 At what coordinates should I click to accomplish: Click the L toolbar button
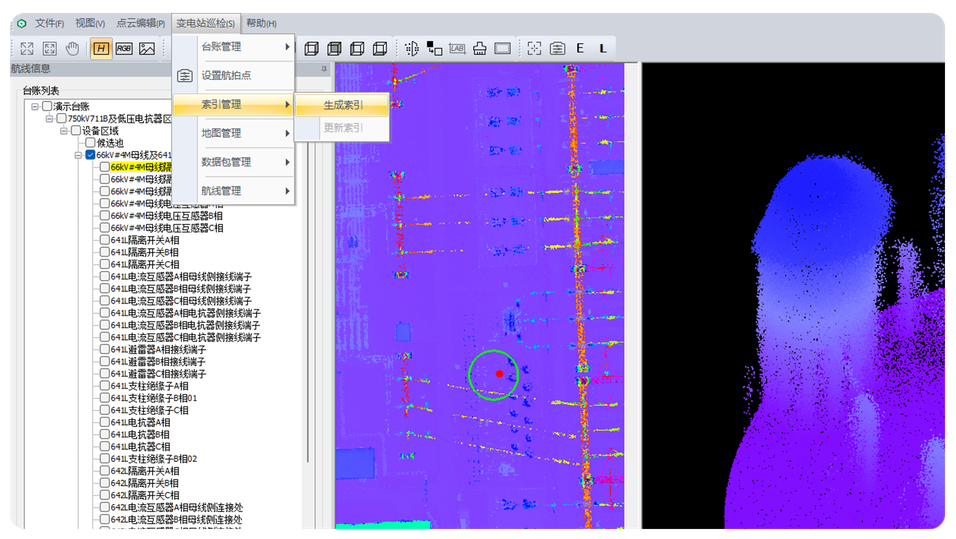602,48
